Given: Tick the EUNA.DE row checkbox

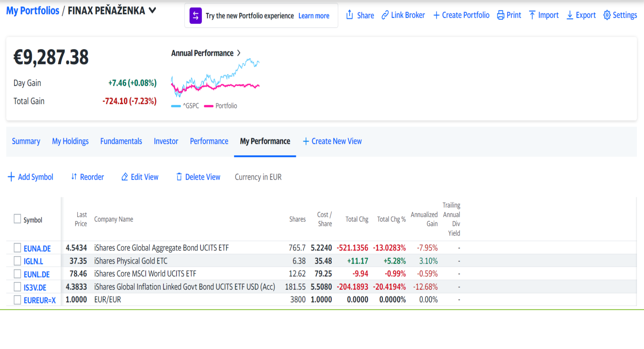Looking at the screenshot, I should [x=17, y=248].
